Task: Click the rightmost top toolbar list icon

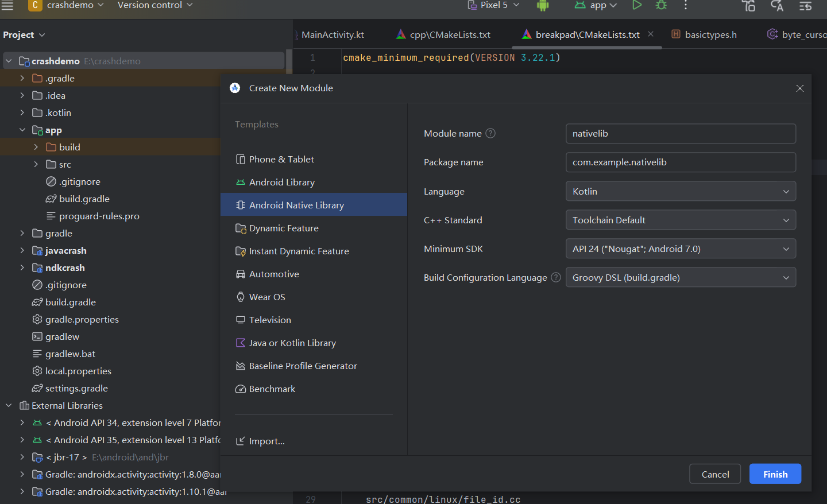Action: (x=806, y=6)
